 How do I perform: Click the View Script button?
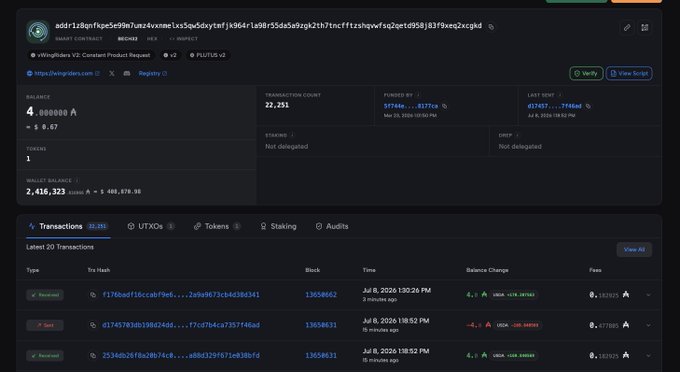(x=629, y=73)
